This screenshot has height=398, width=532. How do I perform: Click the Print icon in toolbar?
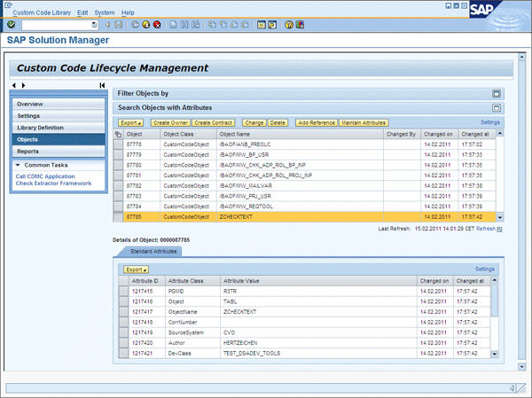click(174, 25)
